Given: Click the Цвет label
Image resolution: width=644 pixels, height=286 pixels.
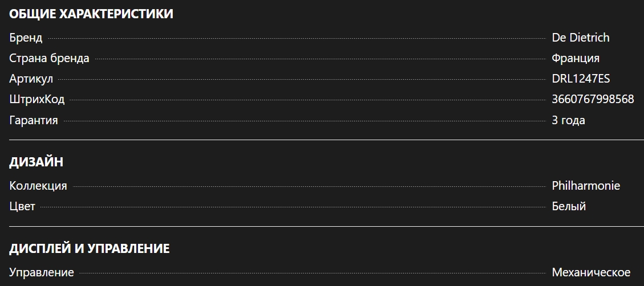Looking at the screenshot, I should (22, 206).
